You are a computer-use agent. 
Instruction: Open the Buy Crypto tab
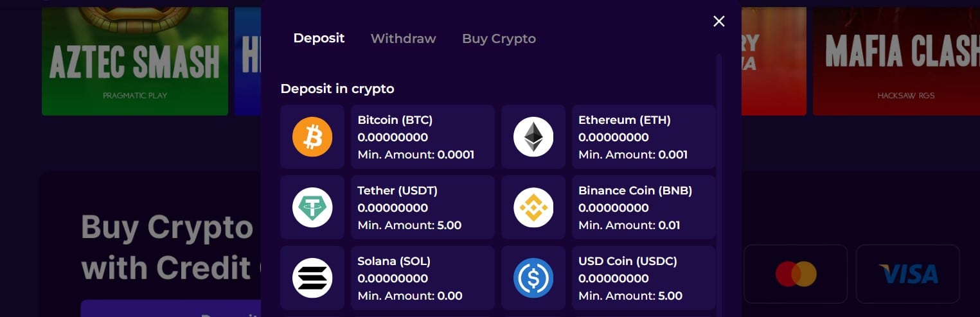pyautogui.click(x=499, y=39)
